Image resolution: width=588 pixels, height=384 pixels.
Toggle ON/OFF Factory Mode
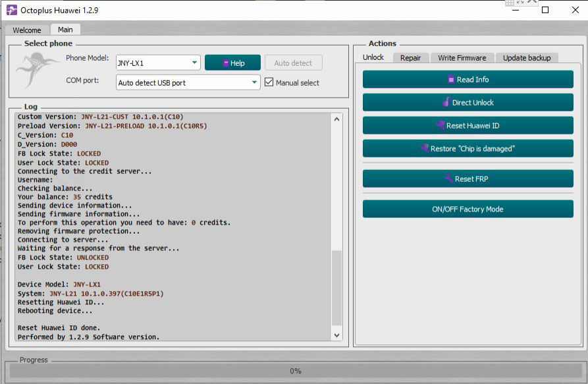468,209
